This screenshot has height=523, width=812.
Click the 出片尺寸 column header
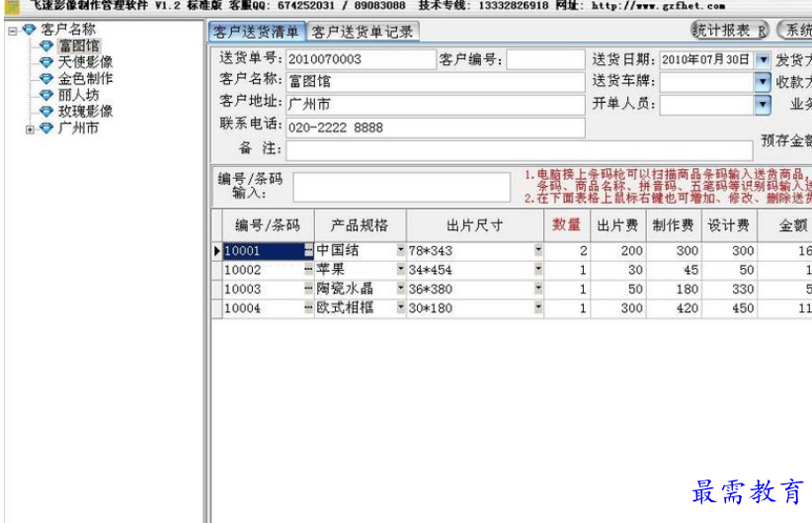click(475, 225)
